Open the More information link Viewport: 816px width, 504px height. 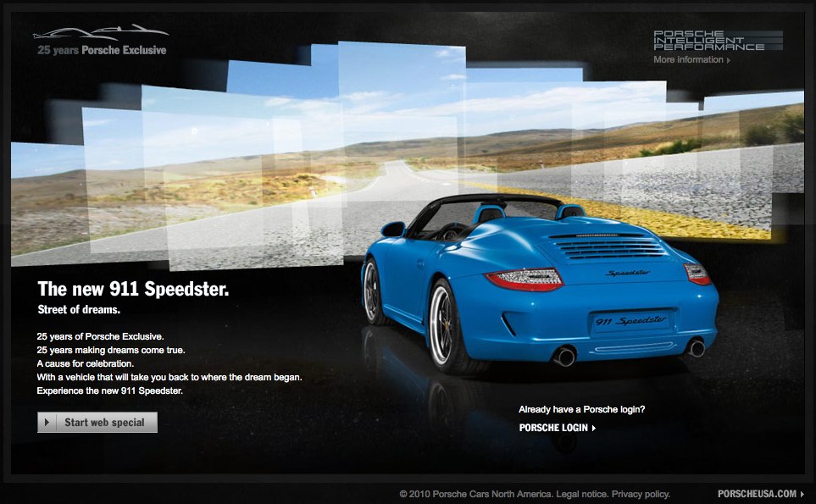pyautogui.click(x=691, y=60)
